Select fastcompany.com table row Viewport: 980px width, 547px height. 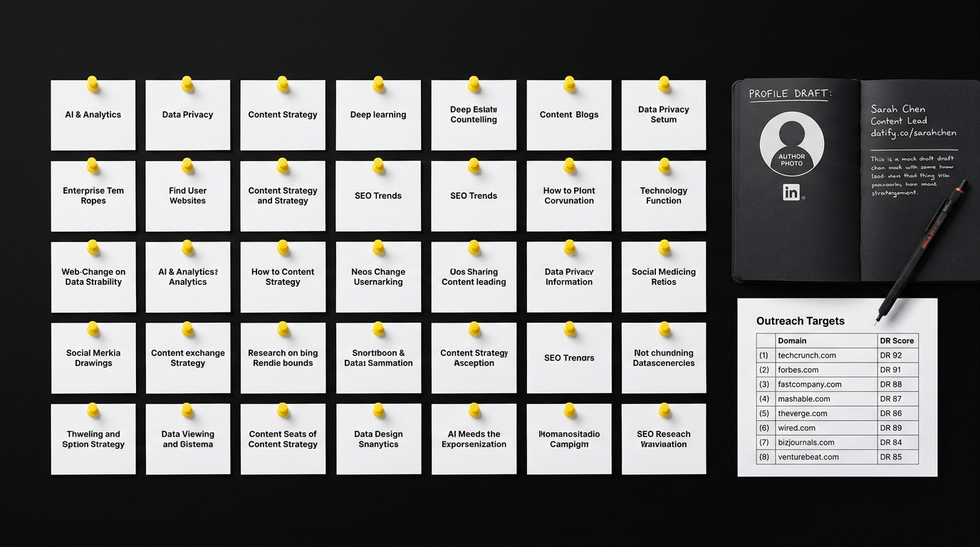coord(838,385)
